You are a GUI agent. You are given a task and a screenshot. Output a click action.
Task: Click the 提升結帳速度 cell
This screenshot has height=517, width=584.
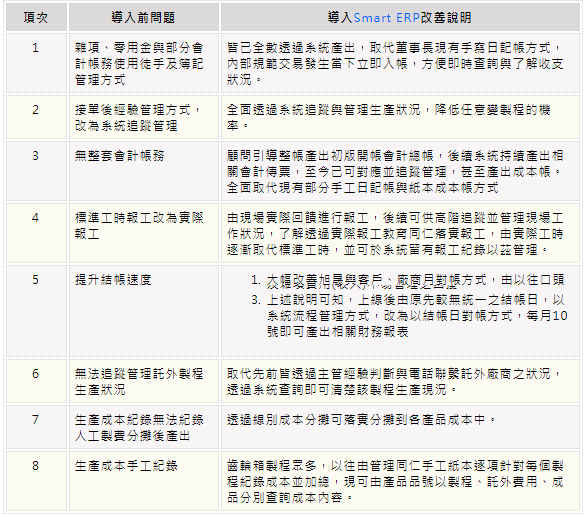[x=144, y=311]
